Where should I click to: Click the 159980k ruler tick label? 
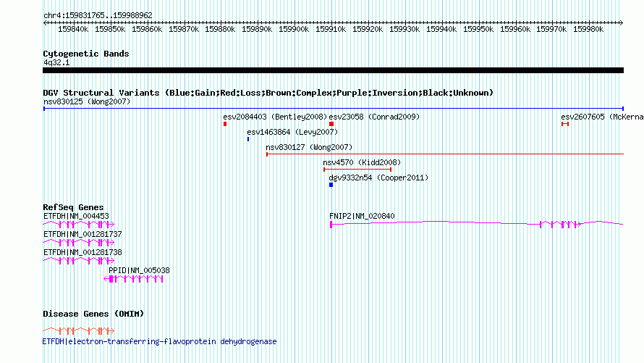588,29
